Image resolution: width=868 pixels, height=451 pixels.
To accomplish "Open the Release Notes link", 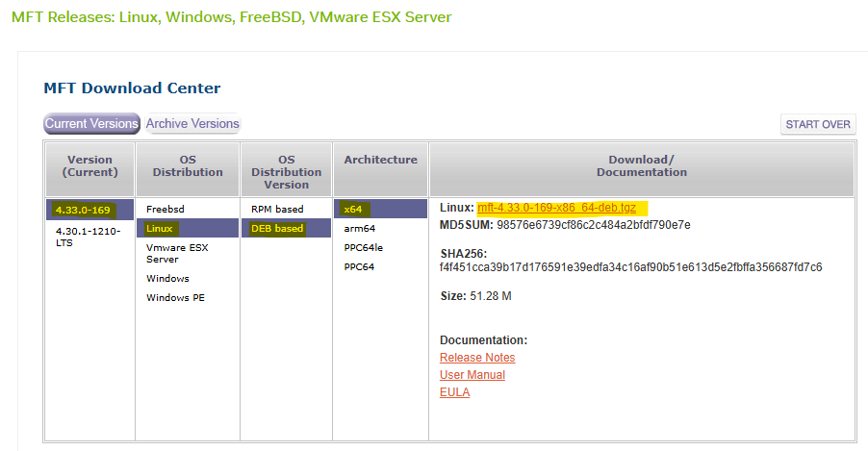I will click(x=477, y=358).
